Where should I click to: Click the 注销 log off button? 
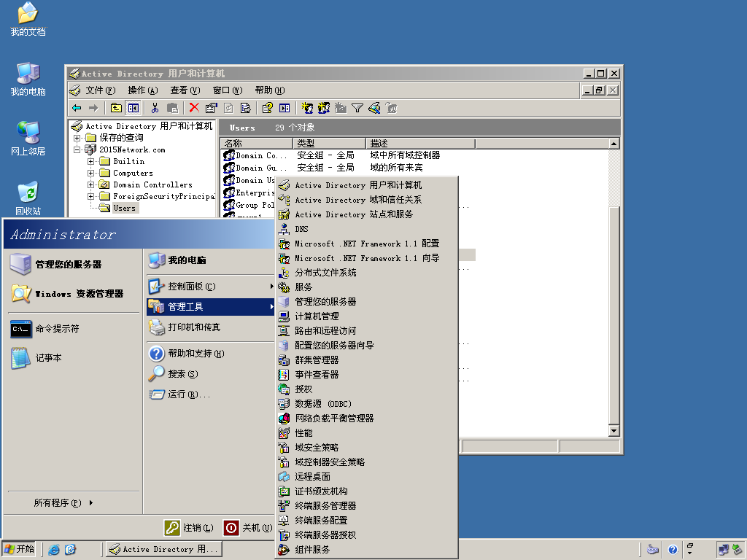pyautogui.click(x=189, y=528)
